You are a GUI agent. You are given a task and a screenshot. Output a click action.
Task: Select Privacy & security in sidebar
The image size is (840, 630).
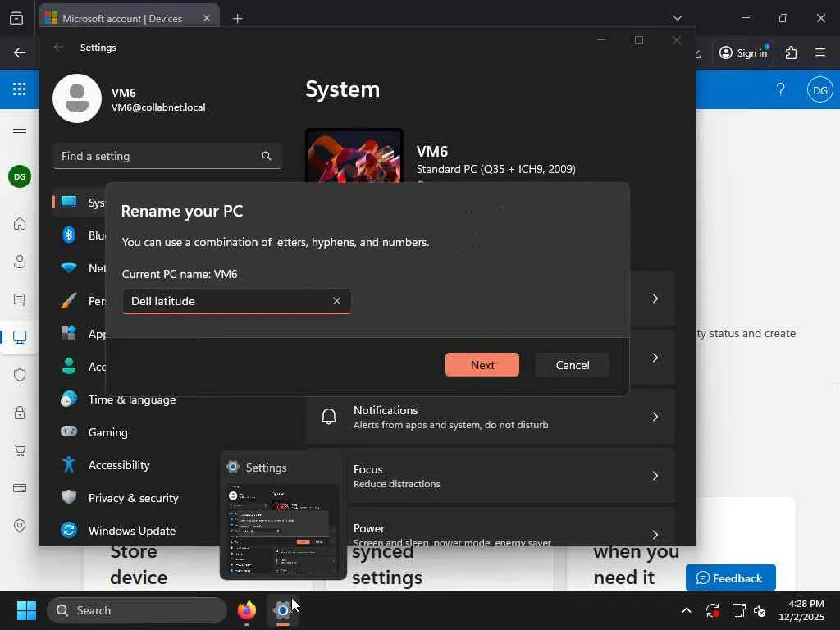pos(134,498)
